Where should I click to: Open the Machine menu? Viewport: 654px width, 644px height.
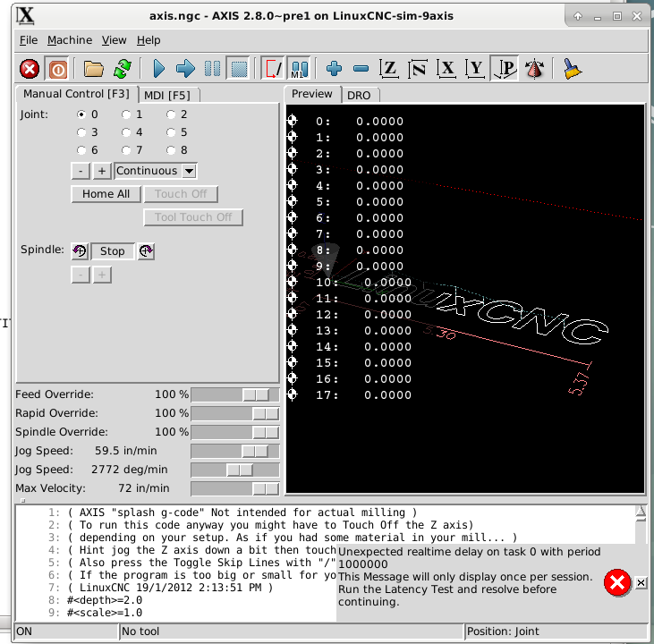click(70, 40)
